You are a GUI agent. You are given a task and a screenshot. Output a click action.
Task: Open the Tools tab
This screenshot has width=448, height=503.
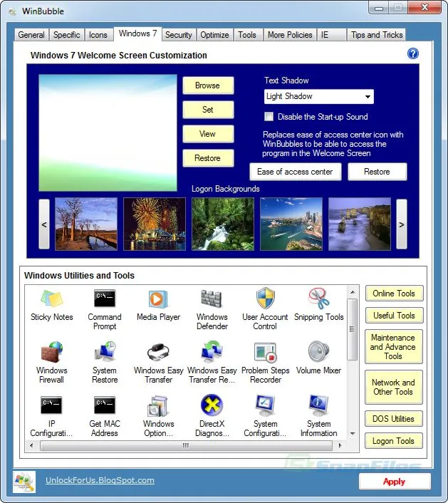[x=247, y=35]
